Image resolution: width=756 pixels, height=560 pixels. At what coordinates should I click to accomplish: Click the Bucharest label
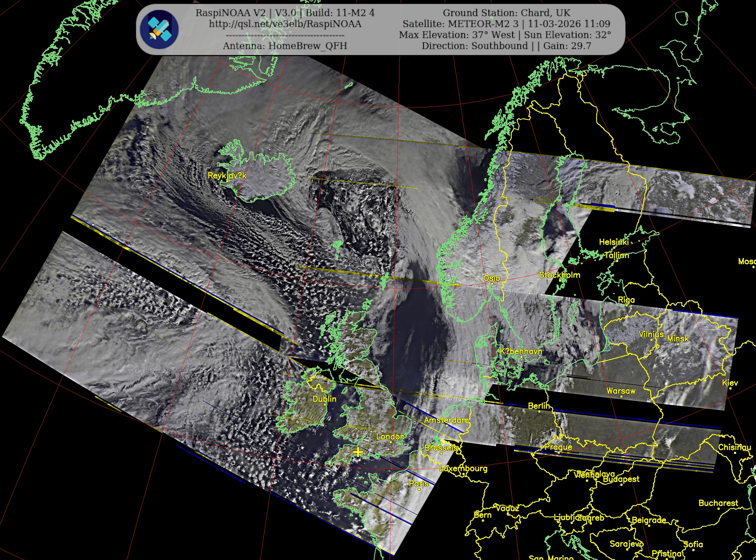point(718,503)
